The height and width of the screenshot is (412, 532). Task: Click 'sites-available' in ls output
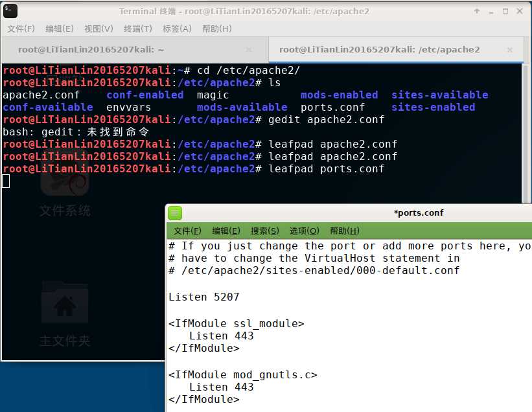point(440,95)
